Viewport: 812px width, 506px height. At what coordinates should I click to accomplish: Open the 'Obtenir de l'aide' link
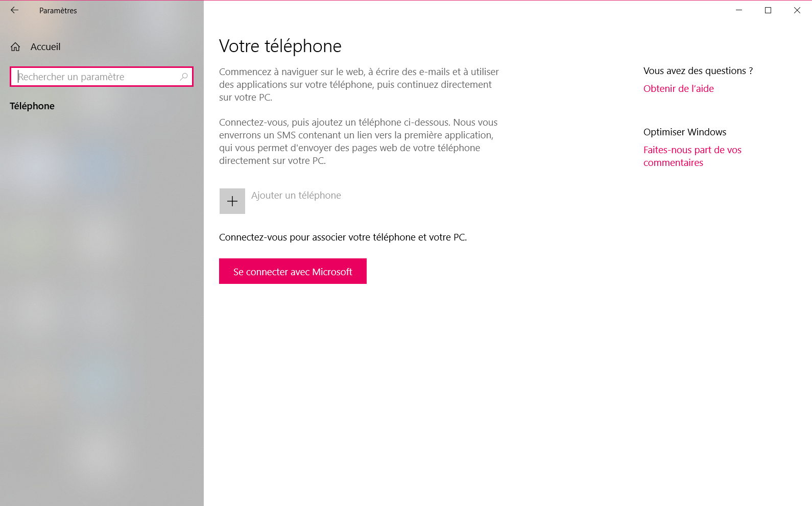(678, 89)
